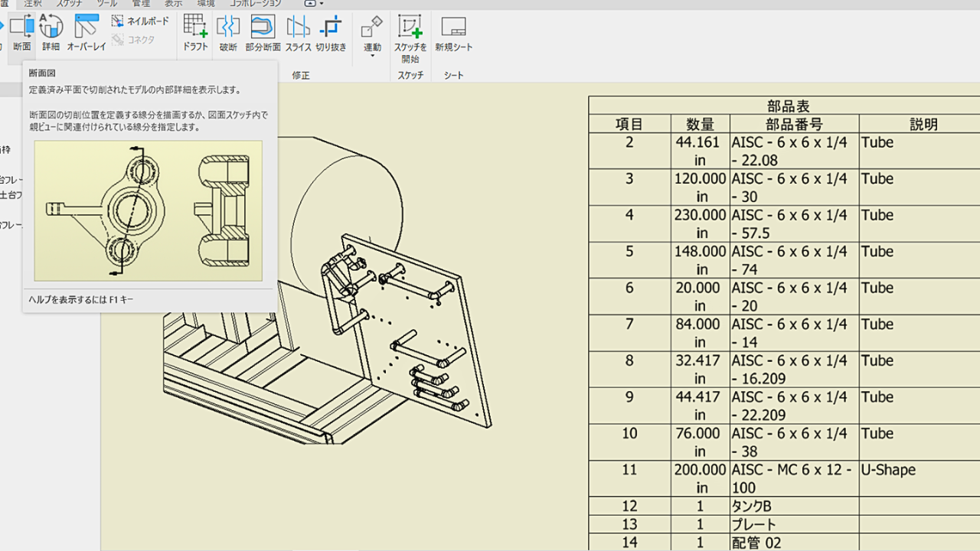Click item number 11 cell

tap(629, 478)
